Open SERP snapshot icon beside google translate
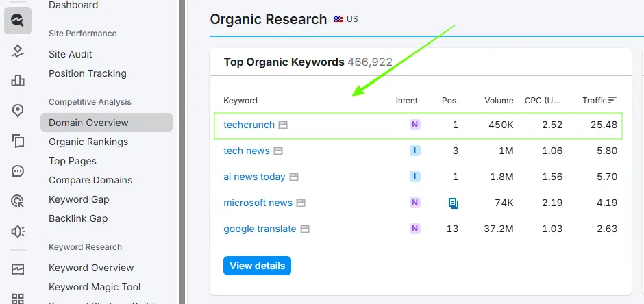Image resolution: width=644 pixels, height=304 pixels. click(x=304, y=229)
